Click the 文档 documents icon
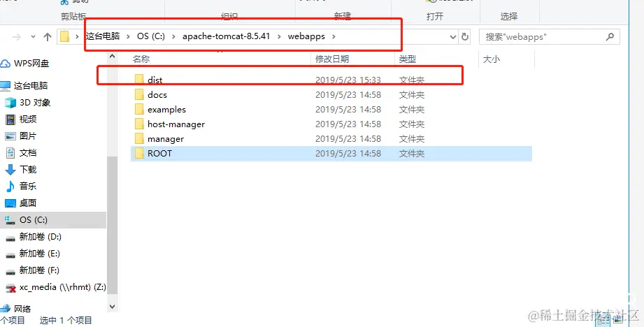Image resolution: width=644 pixels, height=327 pixels. pos(10,153)
